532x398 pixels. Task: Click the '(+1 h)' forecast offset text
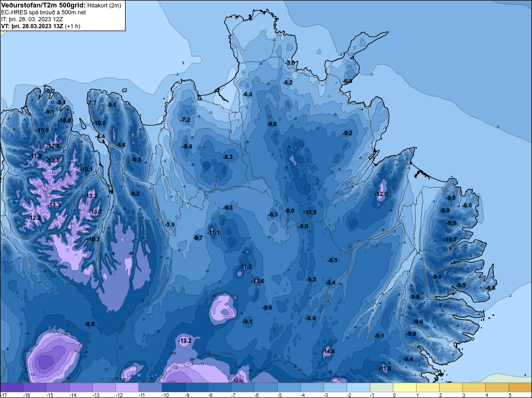[x=72, y=26]
